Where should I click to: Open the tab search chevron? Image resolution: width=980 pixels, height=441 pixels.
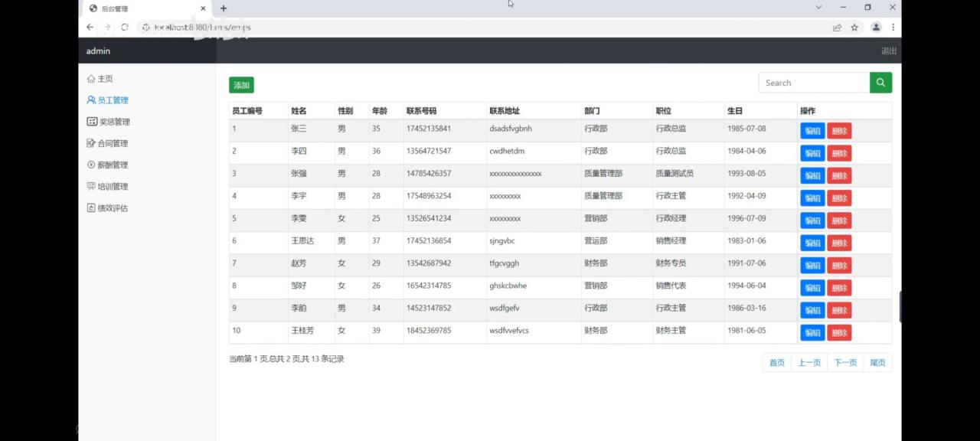(818, 7)
